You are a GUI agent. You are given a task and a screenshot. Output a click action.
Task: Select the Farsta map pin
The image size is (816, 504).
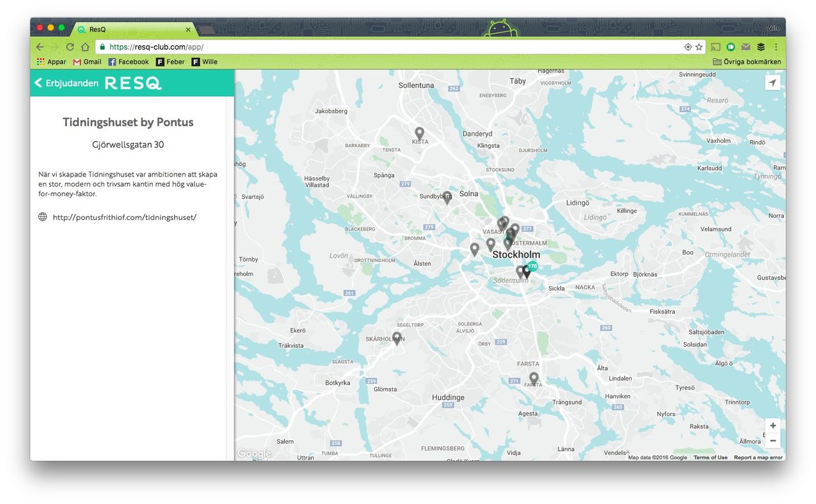[x=534, y=379]
